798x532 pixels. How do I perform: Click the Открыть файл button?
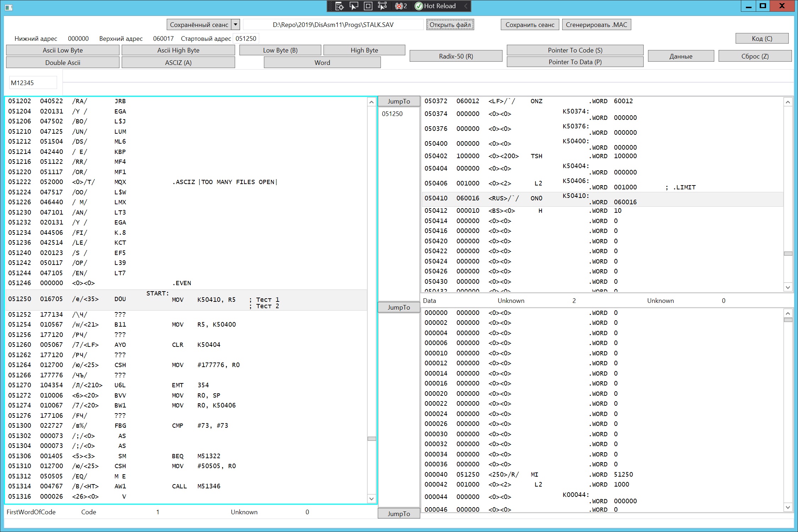[450, 24]
